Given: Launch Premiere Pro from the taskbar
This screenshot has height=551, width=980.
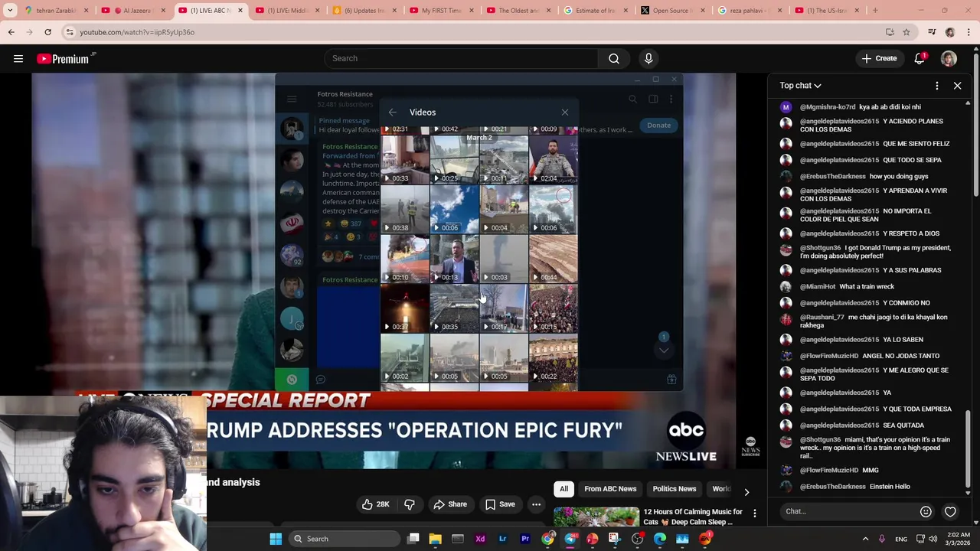Looking at the screenshot, I should pos(525,539).
